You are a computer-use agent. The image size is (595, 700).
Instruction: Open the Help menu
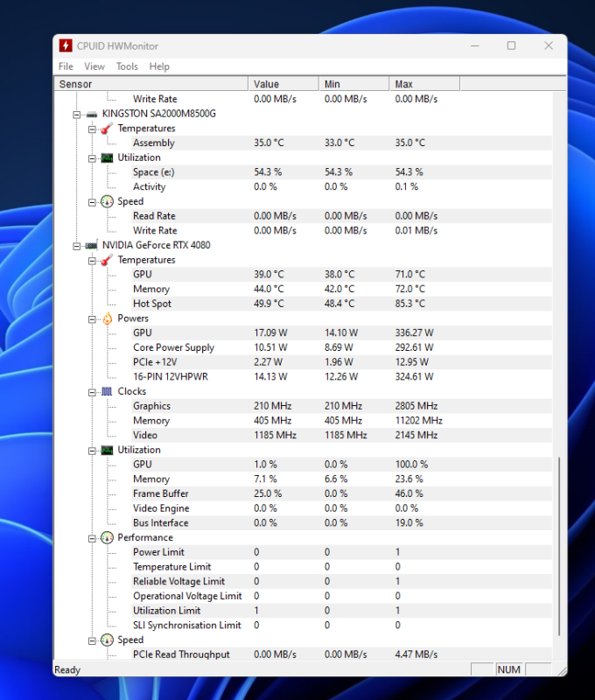pyautogui.click(x=159, y=66)
